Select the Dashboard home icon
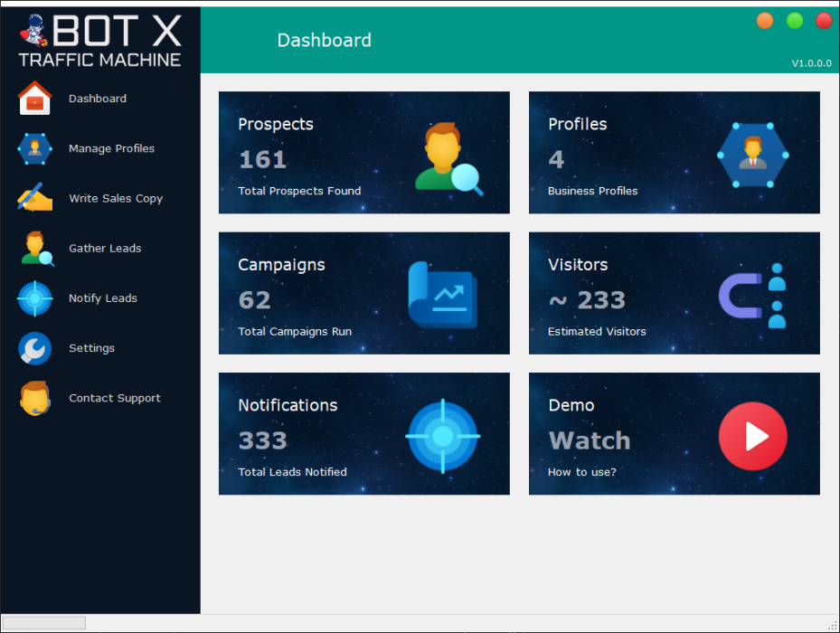840x633 pixels. pos(34,98)
